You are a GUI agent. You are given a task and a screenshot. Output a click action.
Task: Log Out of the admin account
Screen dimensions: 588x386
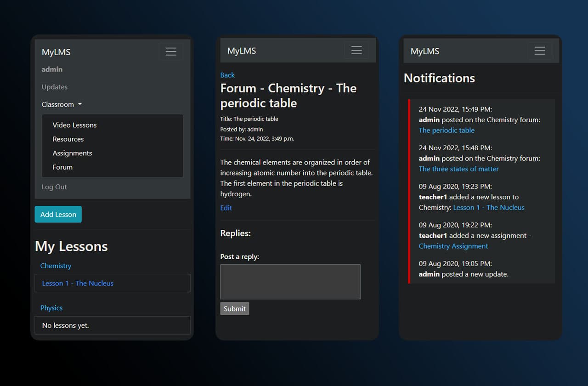[54, 187]
